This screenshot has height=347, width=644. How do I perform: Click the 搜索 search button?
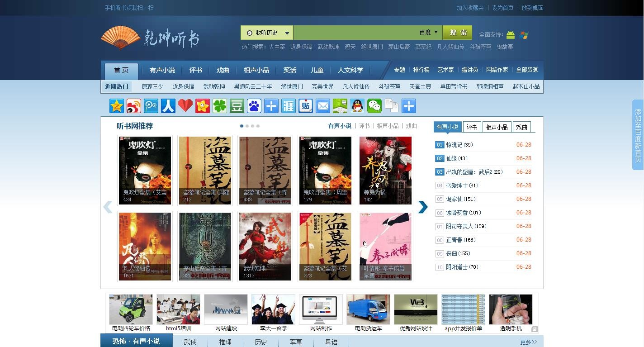[457, 33]
